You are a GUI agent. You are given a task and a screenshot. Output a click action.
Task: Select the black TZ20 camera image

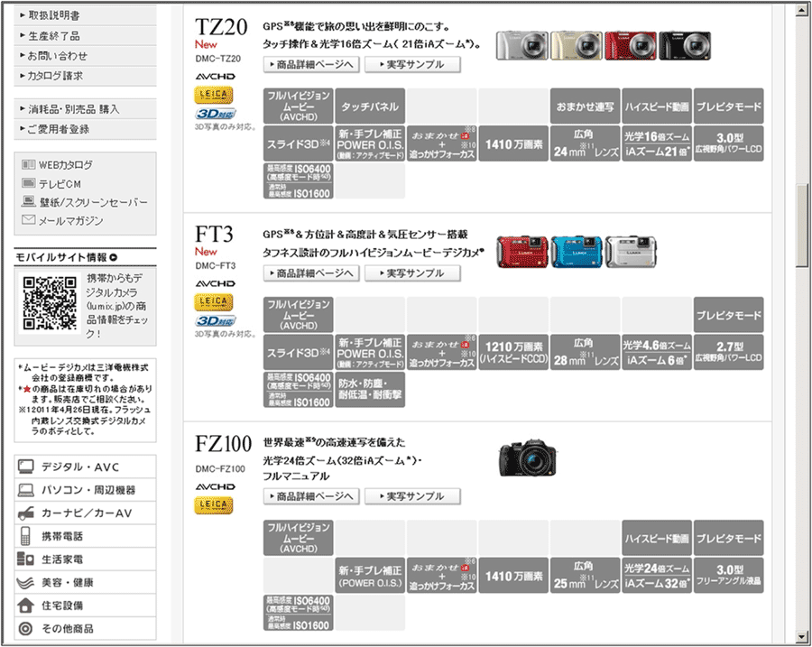[x=685, y=46]
